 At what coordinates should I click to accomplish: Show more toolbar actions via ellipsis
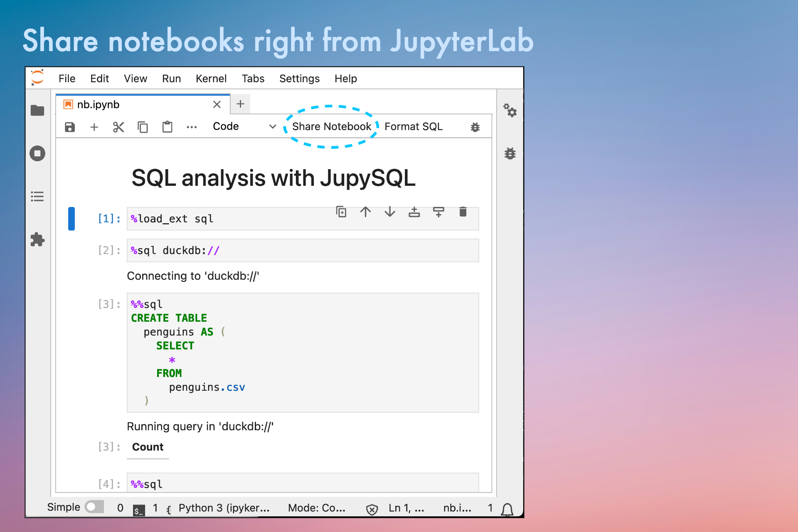tap(192, 127)
